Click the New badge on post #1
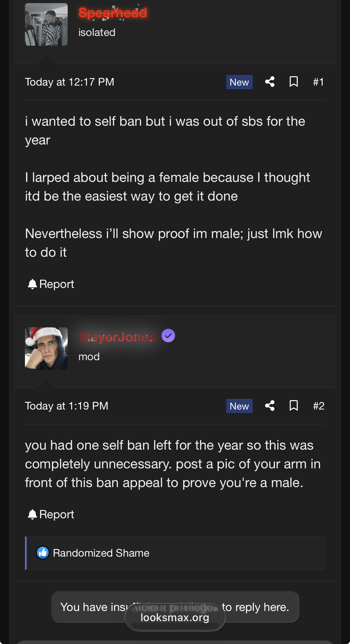Viewport: 350px width, 644px height. tap(239, 82)
